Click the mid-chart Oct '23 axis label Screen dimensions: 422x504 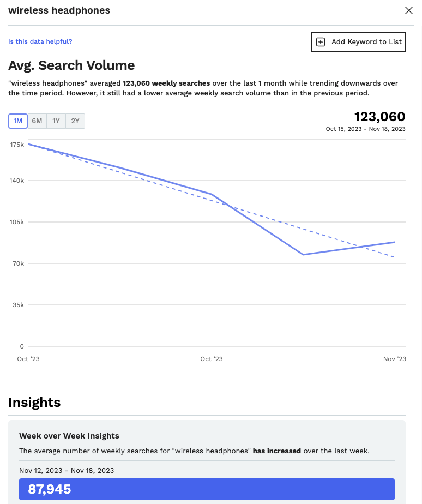[212, 359]
